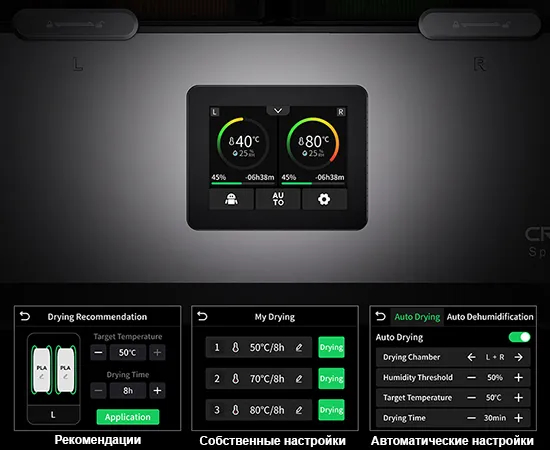Toggle the Auto Drying switch
Screen dimensions: 550x450
point(519,337)
